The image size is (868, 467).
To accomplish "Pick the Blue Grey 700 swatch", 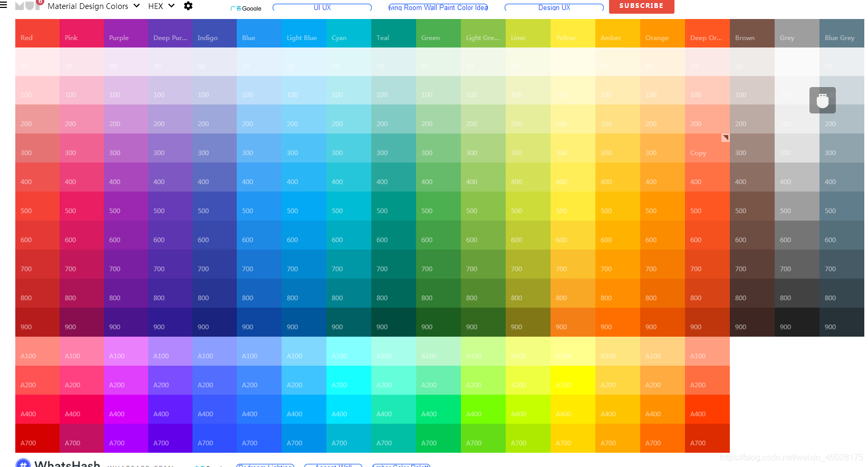I will pos(842,264).
